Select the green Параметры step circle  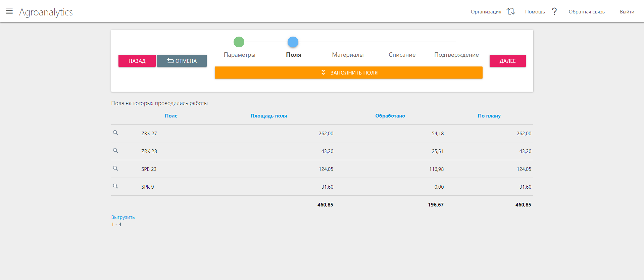(x=239, y=42)
